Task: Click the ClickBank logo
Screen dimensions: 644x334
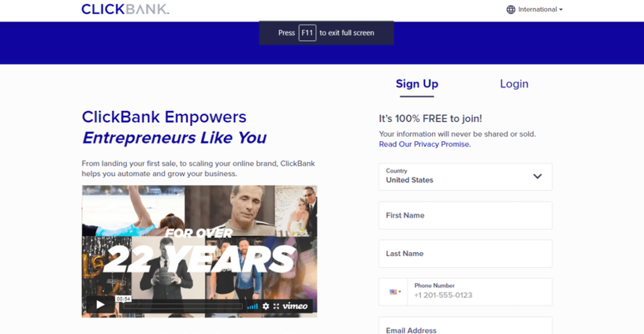Action: [125, 9]
